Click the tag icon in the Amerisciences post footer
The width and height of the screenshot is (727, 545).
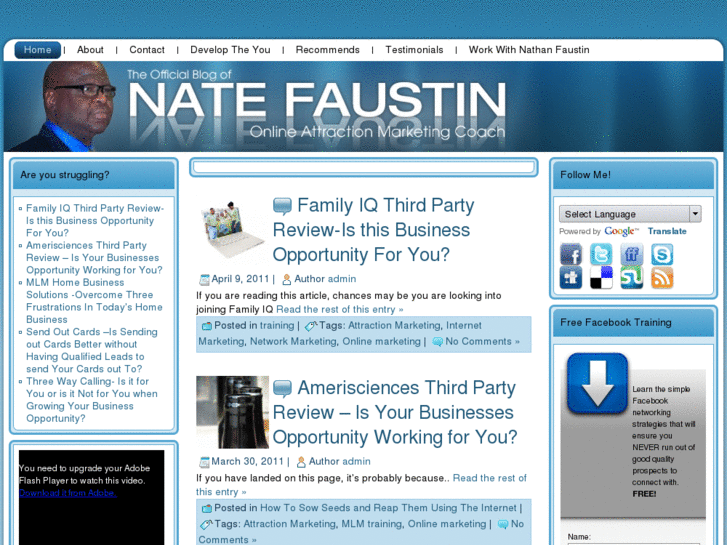click(206, 525)
